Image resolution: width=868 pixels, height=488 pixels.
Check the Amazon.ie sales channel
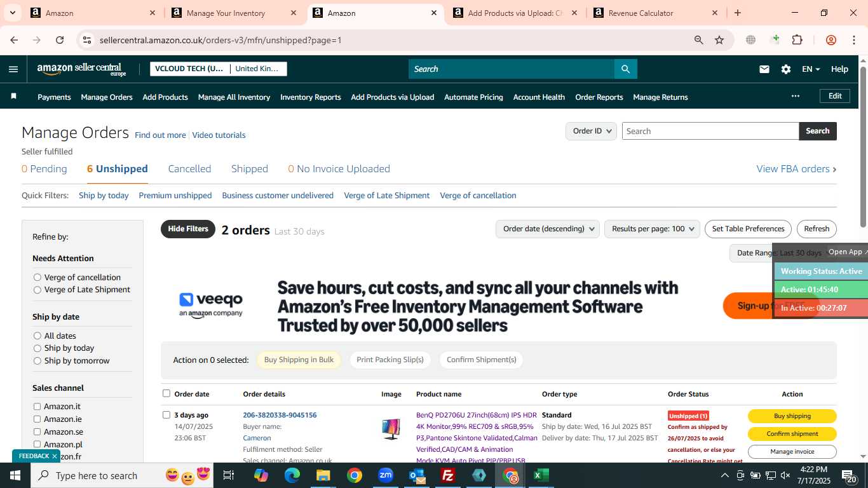coord(37,419)
